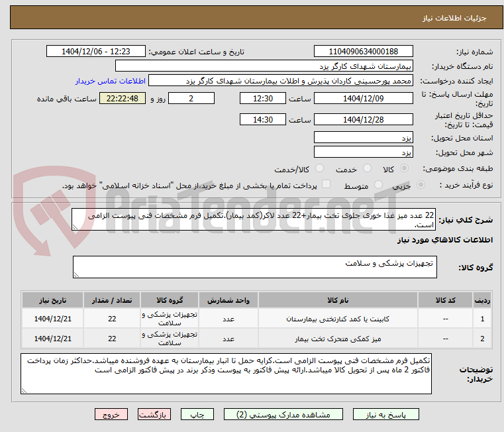Click the announcement date field 1404/12/06 - 12:23
Image resolution: width=504 pixels, height=432 pixels.
pyautogui.click(x=96, y=52)
